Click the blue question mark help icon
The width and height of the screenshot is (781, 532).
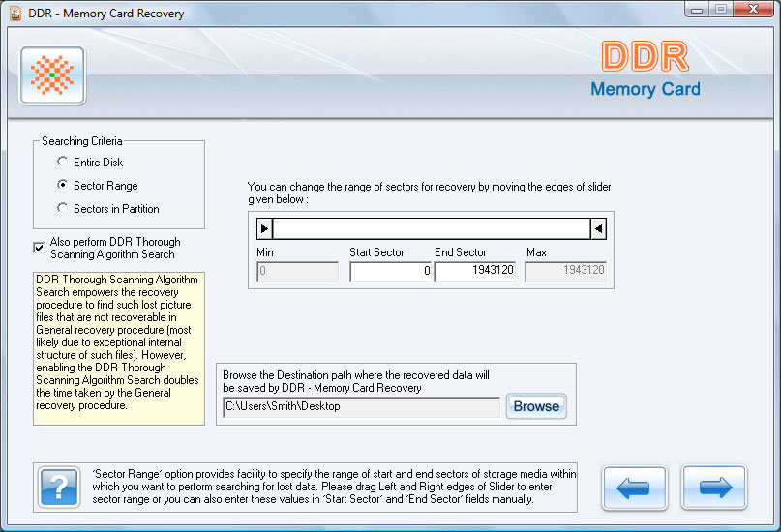[x=59, y=488]
